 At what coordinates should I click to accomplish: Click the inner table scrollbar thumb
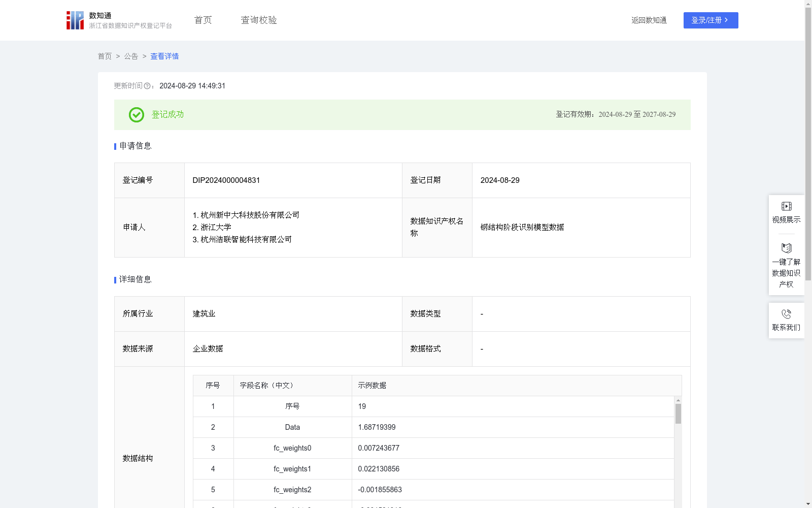coord(678,414)
